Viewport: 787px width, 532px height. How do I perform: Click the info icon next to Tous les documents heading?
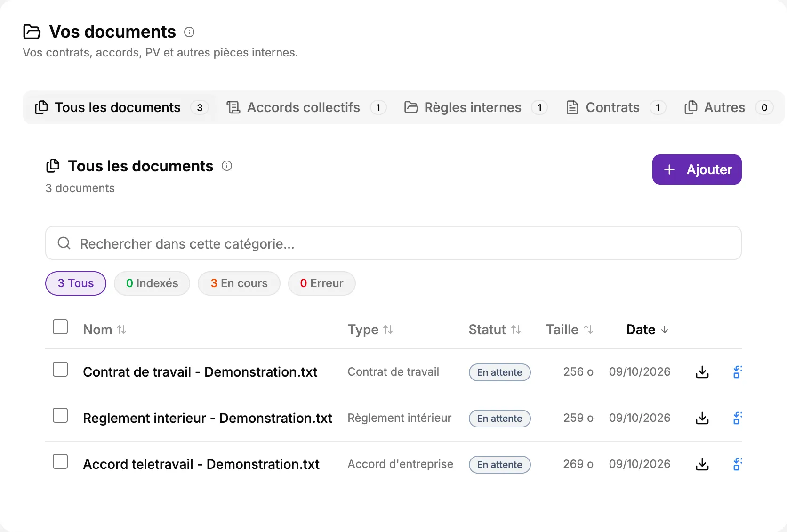[227, 166]
